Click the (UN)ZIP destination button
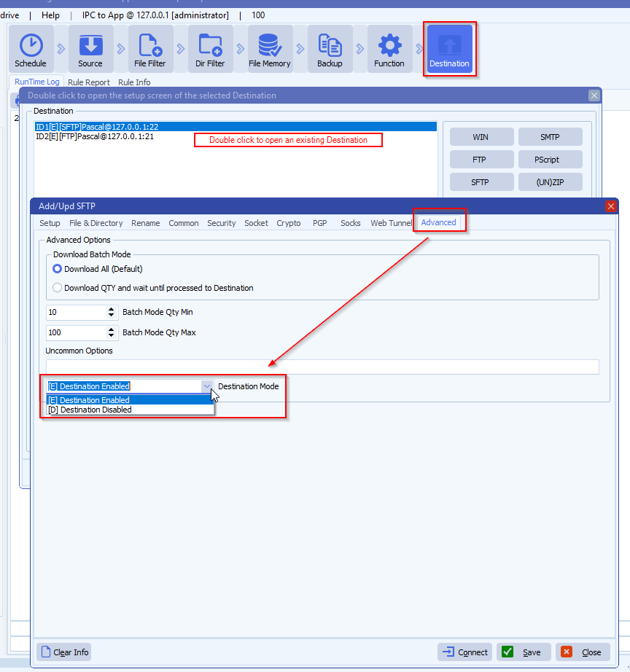The image size is (630, 672). tap(551, 182)
